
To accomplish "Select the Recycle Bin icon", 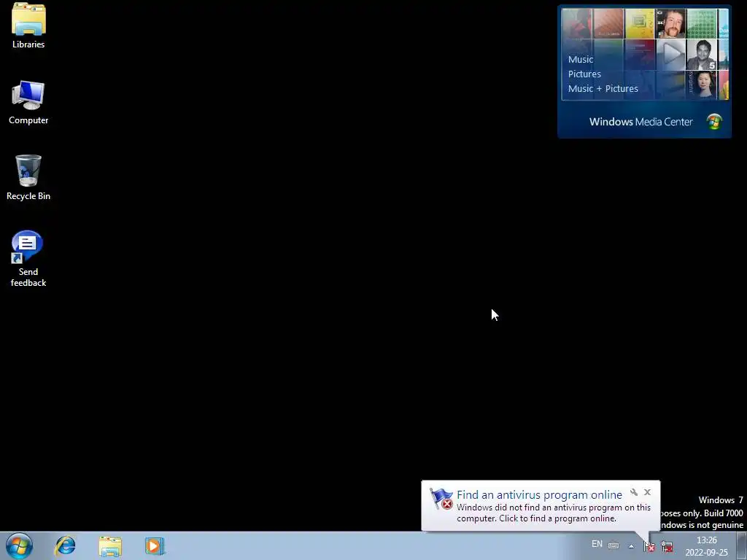I will [28, 177].
